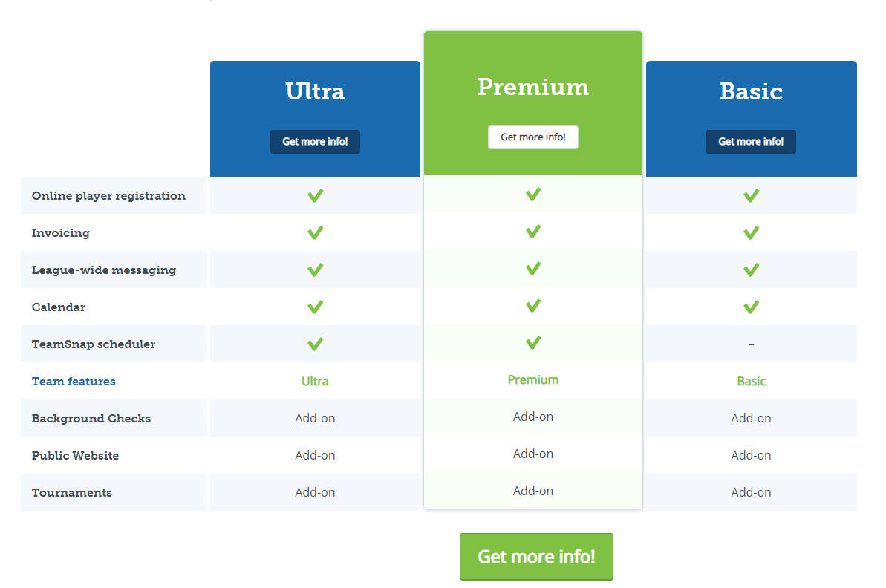Toggle the League-wide messaging checkmark in Premium
This screenshot has height=588, width=886.
(x=532, y=268)
